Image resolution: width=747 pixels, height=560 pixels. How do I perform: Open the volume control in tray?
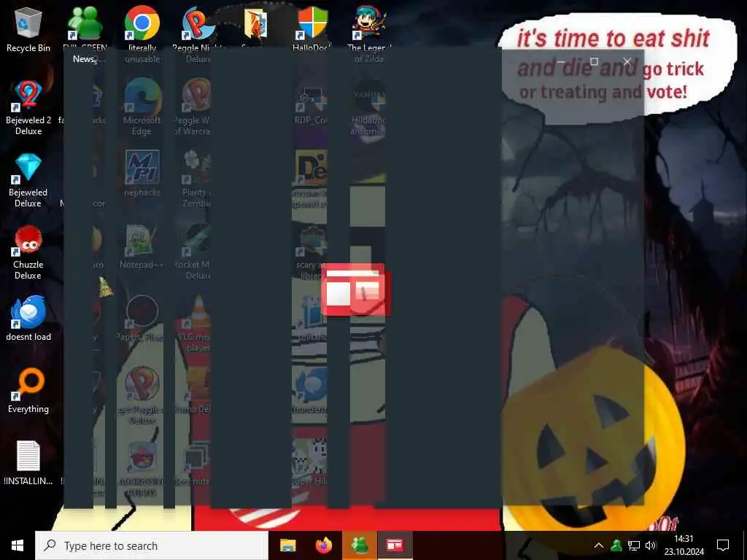click(x=650, y=545)
